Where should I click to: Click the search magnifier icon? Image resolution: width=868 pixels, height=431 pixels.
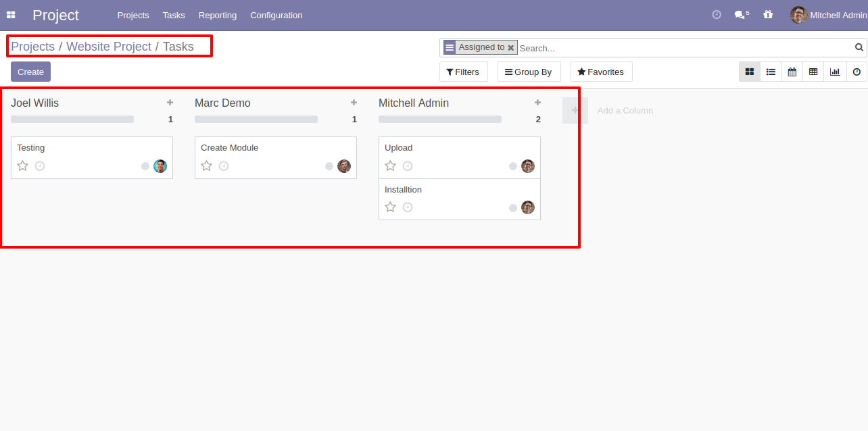point(859,47)
